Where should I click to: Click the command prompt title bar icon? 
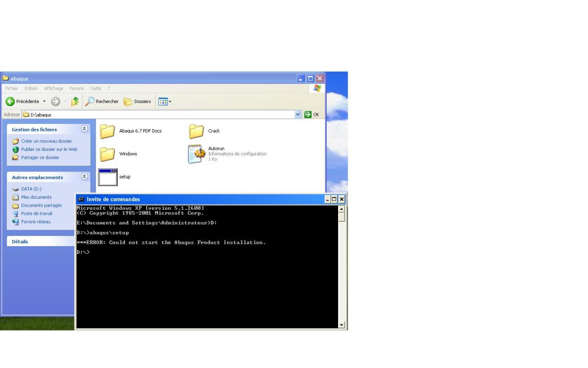[81, 200]
